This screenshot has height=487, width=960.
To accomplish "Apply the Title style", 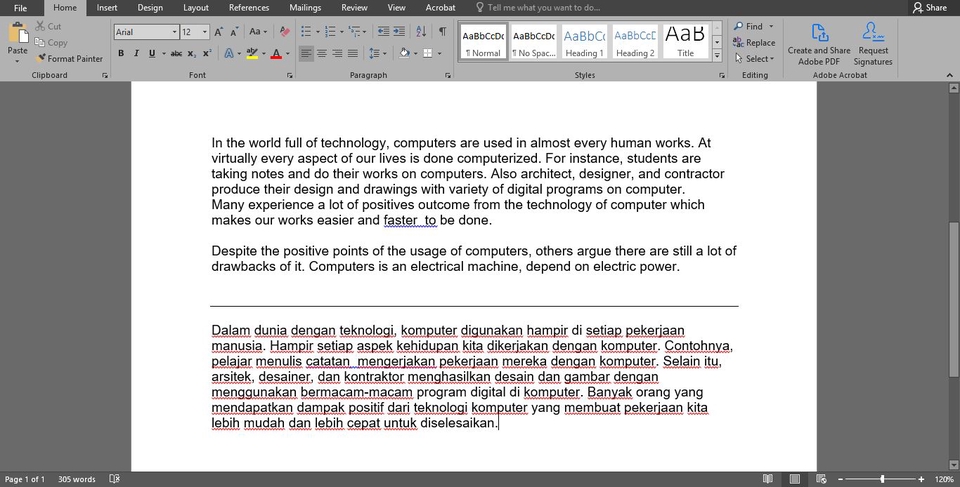I will [685, 42].
